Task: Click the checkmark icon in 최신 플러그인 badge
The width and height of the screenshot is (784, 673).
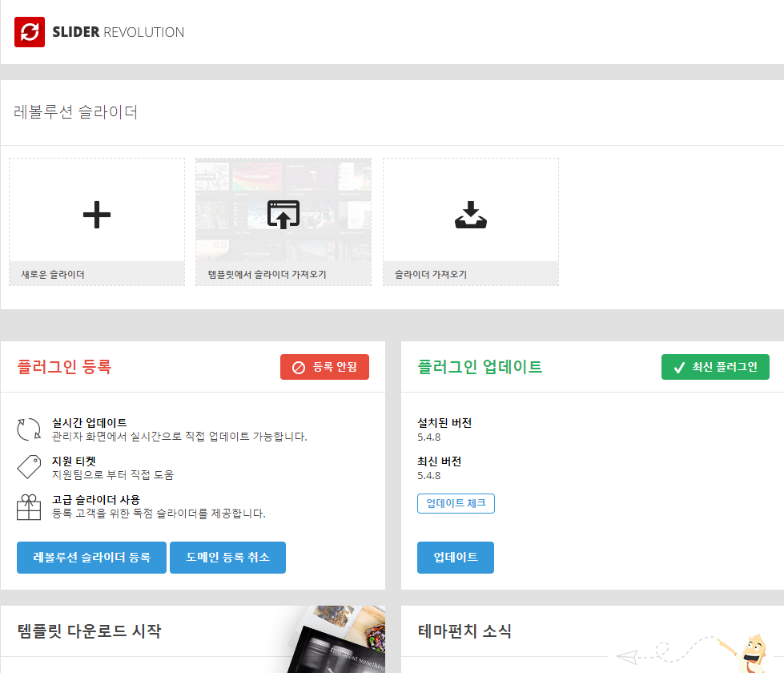Action: click(x=679, y=367)
